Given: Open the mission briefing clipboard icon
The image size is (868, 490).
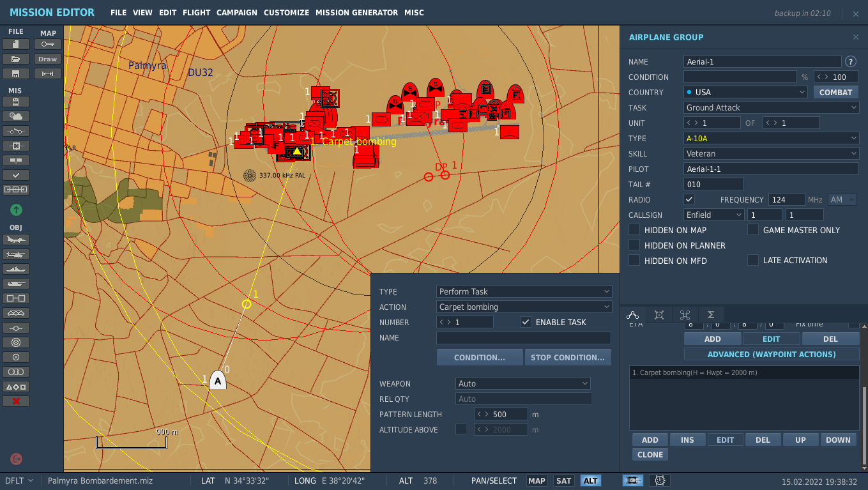Looking at the screenshot, I should (16, 102).
